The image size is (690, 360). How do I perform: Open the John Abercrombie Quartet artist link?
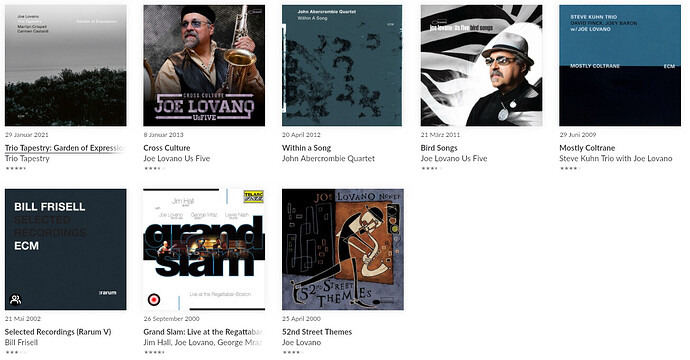tap(328, 158)
